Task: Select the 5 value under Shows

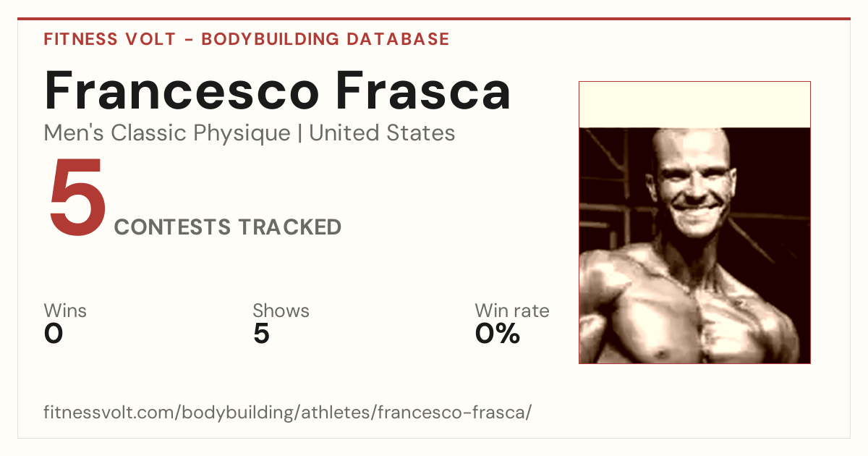Action: coord(261,334)
